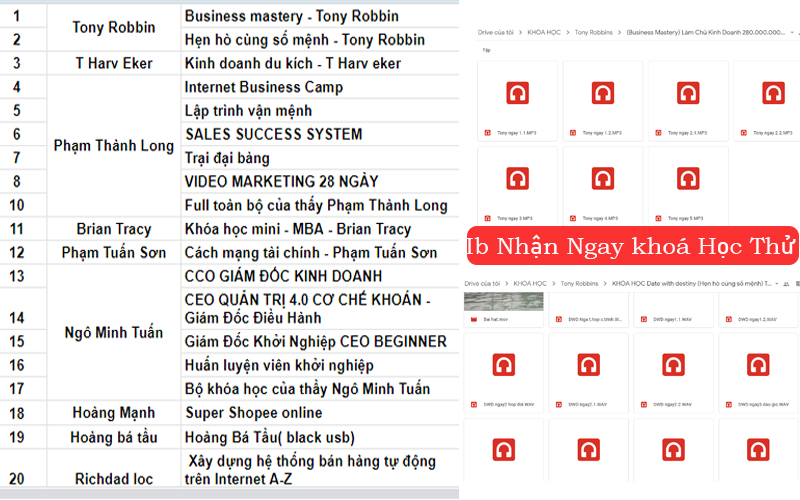This screenshot has width=800, height=500.
Task: Select cell Lập trình vận mệnh
Action: pyautogui.click(x=320, y=111)
